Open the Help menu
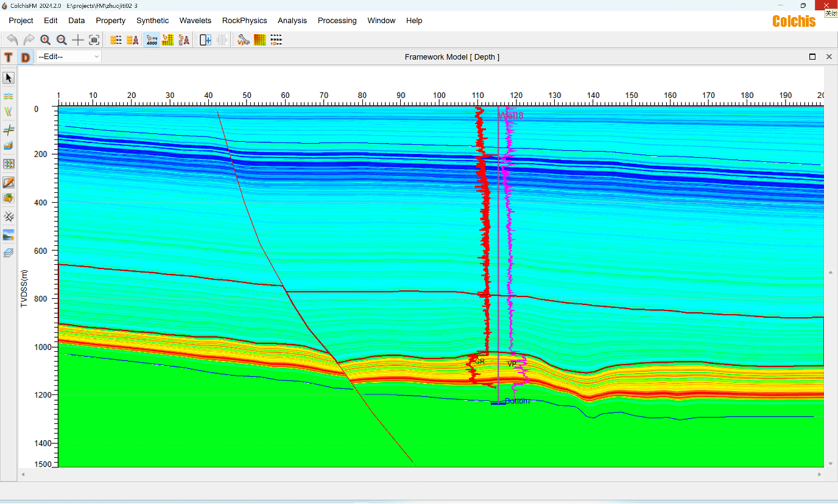838x504 pixels. (x=414, y=21)
